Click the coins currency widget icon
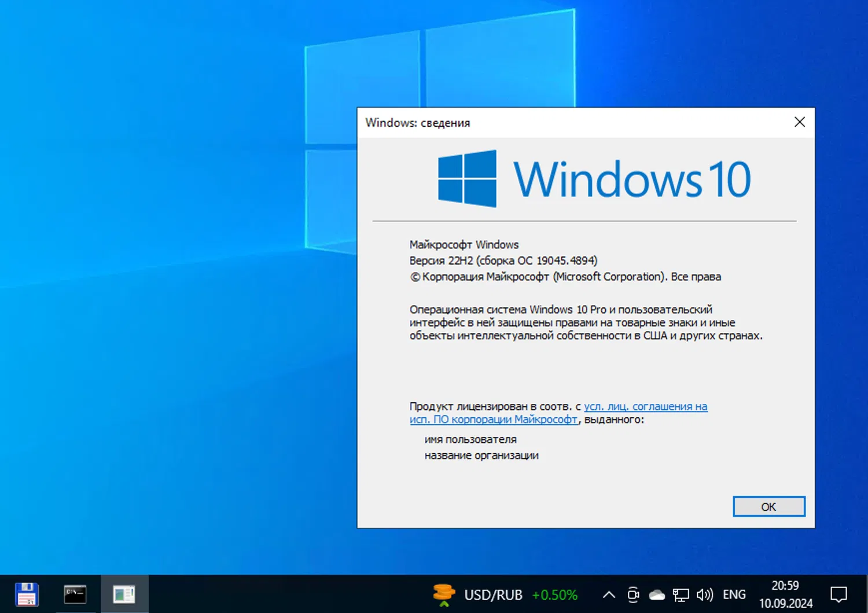868x613 pixels. [443, 594]
